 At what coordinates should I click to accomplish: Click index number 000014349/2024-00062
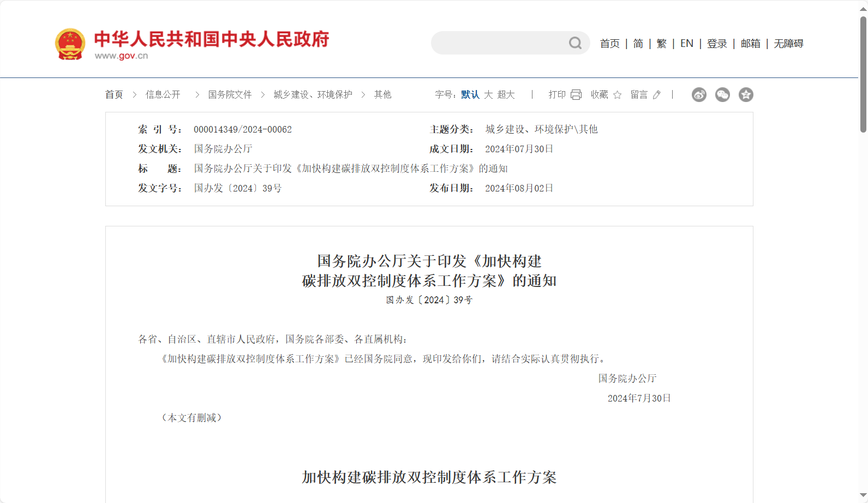point(243,130)
